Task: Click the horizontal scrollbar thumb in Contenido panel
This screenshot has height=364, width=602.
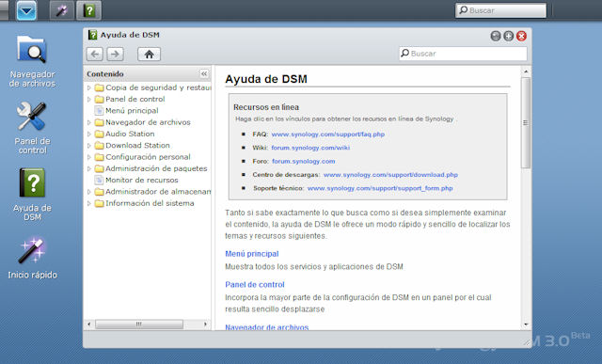Action: [x=139, y=324]
